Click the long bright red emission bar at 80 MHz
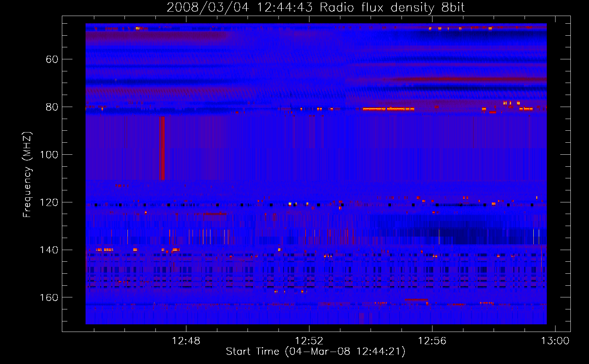 (388, 109)
